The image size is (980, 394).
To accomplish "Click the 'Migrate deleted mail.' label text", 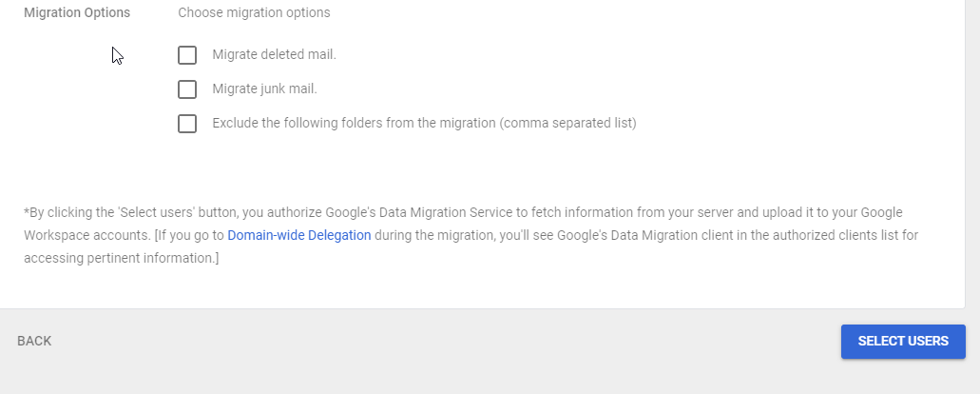I will coord(274,55).
